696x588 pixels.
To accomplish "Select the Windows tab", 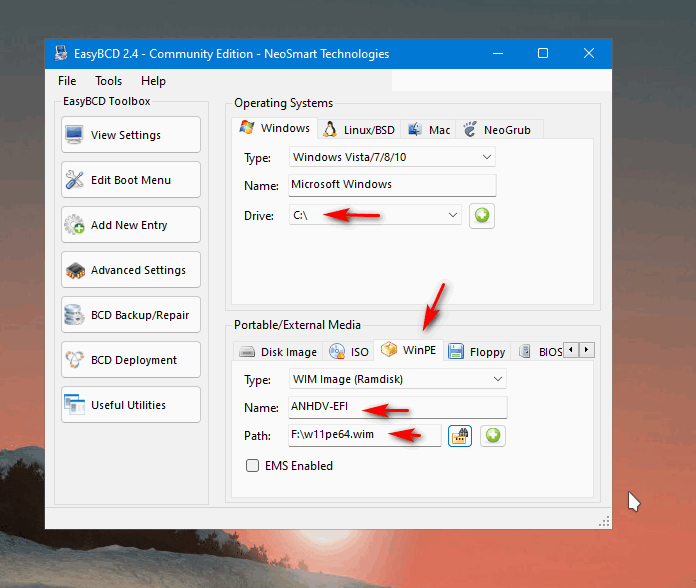I will pos(274,128).
